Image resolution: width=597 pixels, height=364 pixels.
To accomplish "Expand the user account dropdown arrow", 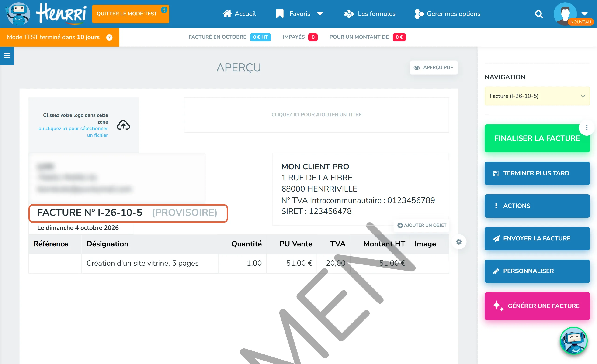I will pos(584,13).
